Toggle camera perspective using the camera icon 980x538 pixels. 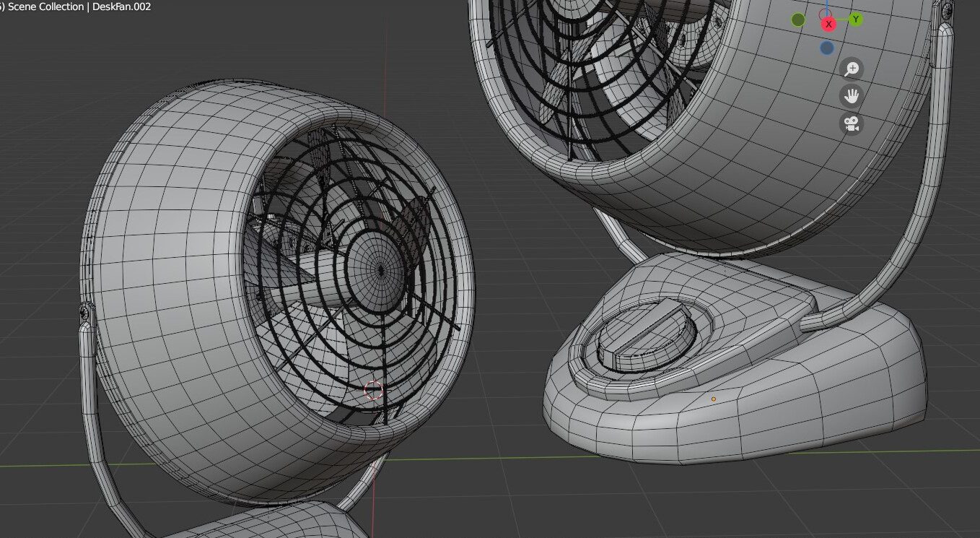coord(852,124)
